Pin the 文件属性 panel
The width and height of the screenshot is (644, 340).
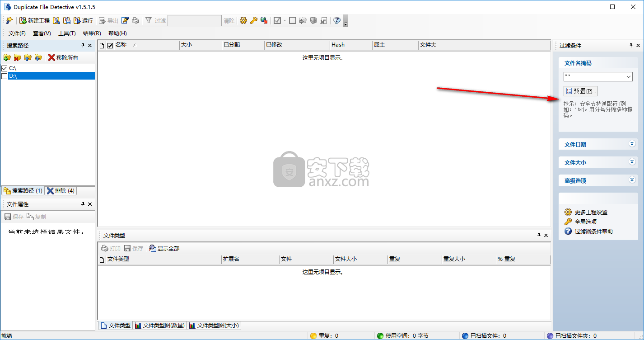click(x=83, y=204)
